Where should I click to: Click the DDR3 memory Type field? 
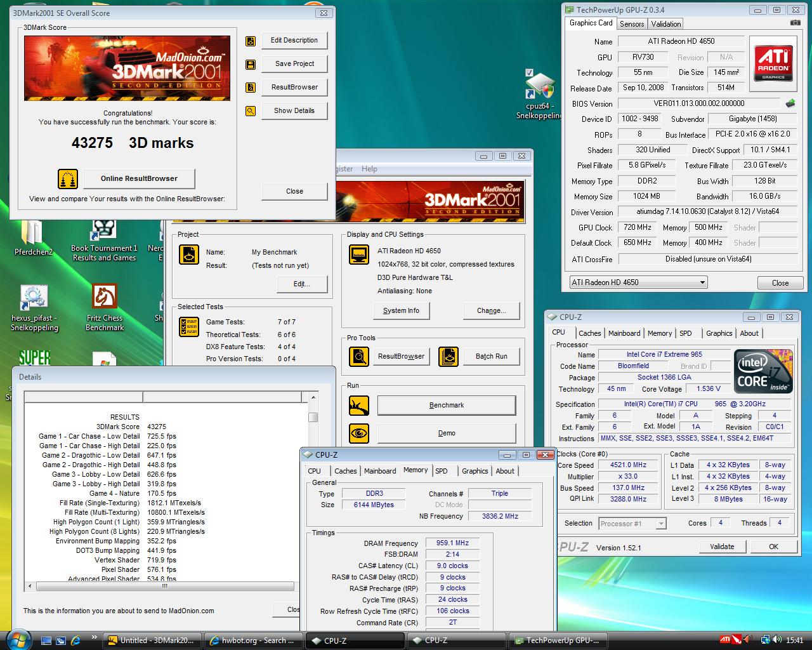click(x=374, y=493)
